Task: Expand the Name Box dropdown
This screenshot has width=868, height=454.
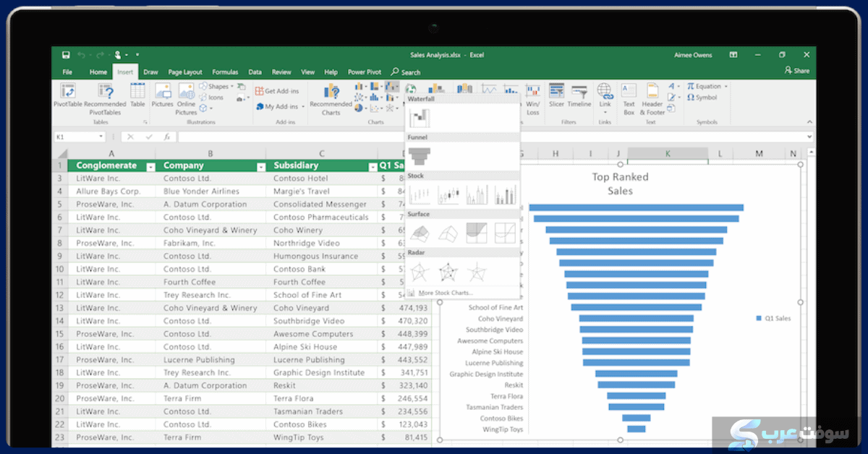Action: pos(101,137)
